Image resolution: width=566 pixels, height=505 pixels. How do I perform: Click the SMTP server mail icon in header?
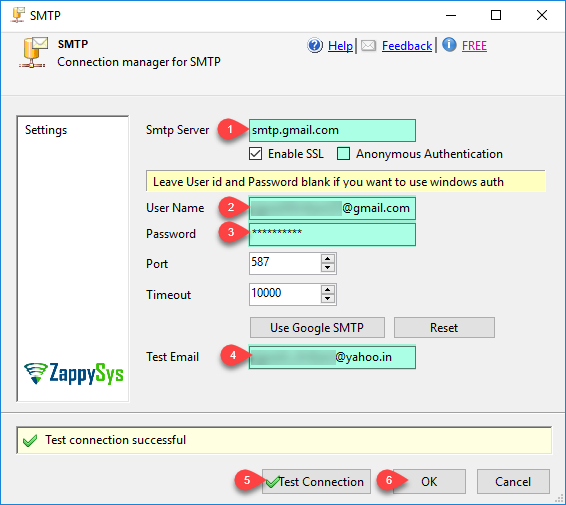(x=33, y=52)
